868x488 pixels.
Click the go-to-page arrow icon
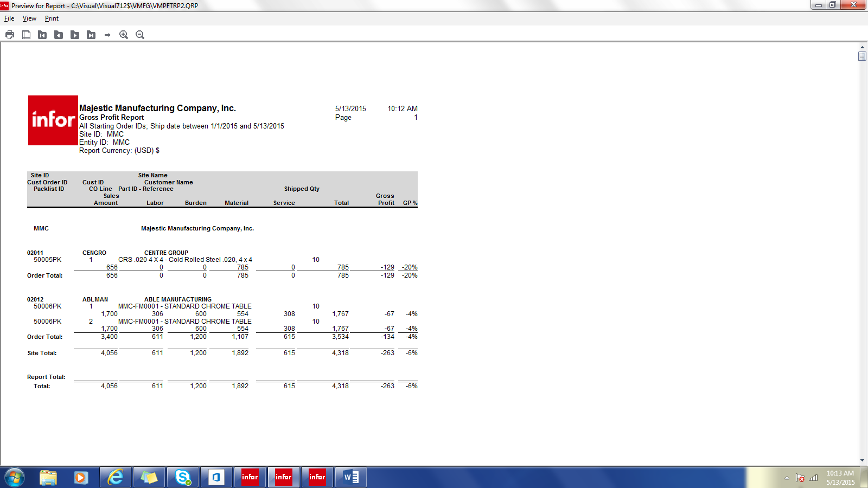pyautogui.click(x=107, y=35)
